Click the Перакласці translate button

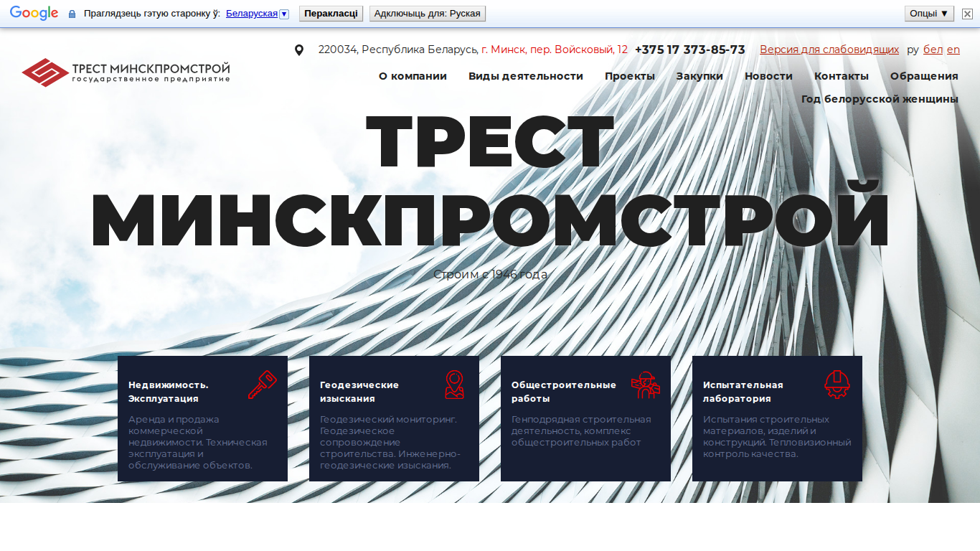[x=331, y=14]
